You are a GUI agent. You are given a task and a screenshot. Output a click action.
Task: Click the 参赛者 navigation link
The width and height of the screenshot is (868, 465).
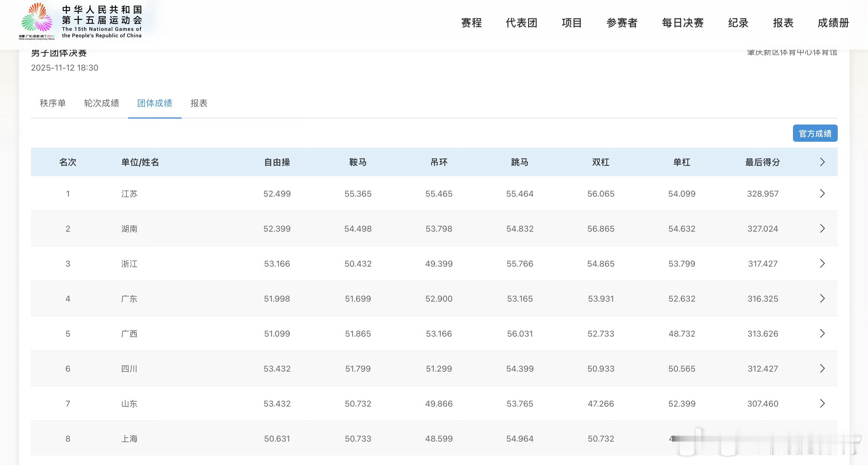(622, 23)
